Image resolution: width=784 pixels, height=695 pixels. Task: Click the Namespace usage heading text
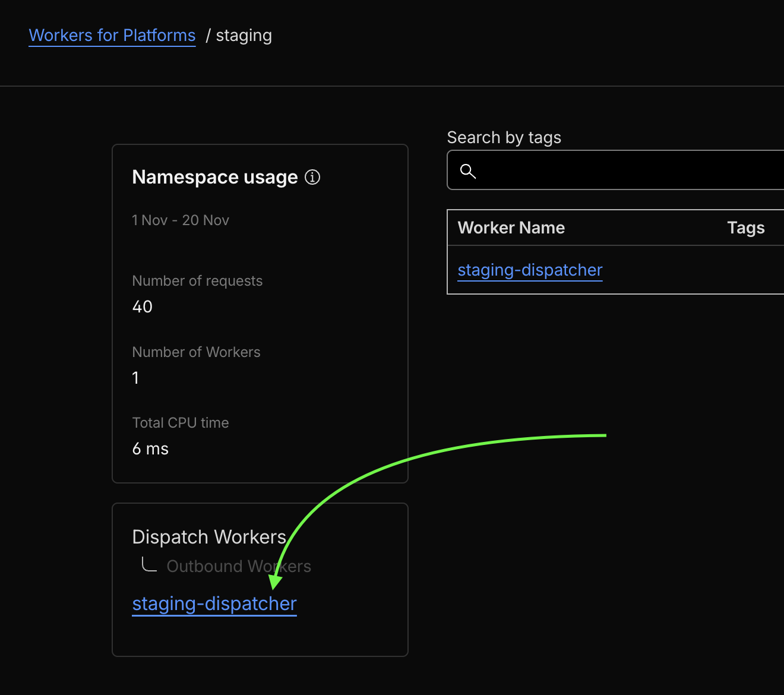(x=215, y=177)
